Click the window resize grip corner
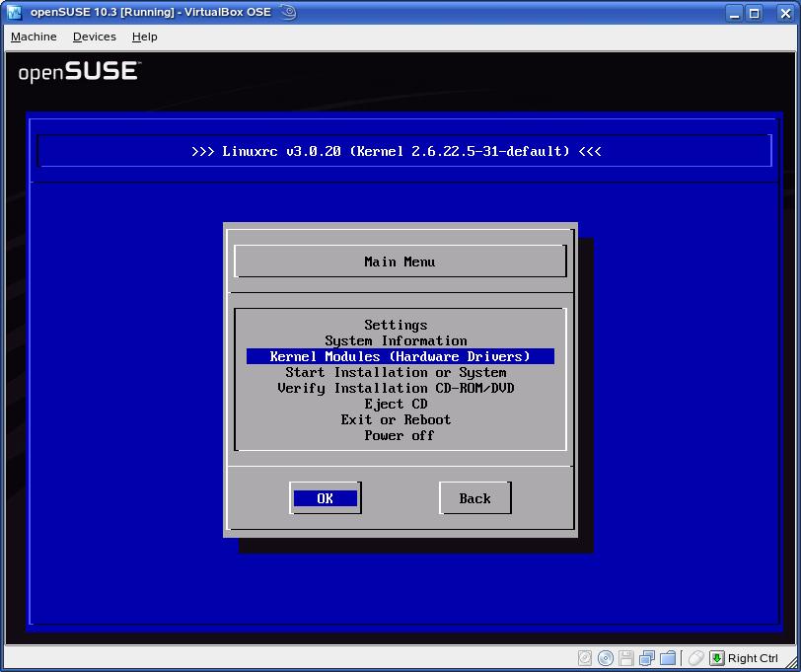This screenshot has width=801, height=672. (x=791, y=662)
